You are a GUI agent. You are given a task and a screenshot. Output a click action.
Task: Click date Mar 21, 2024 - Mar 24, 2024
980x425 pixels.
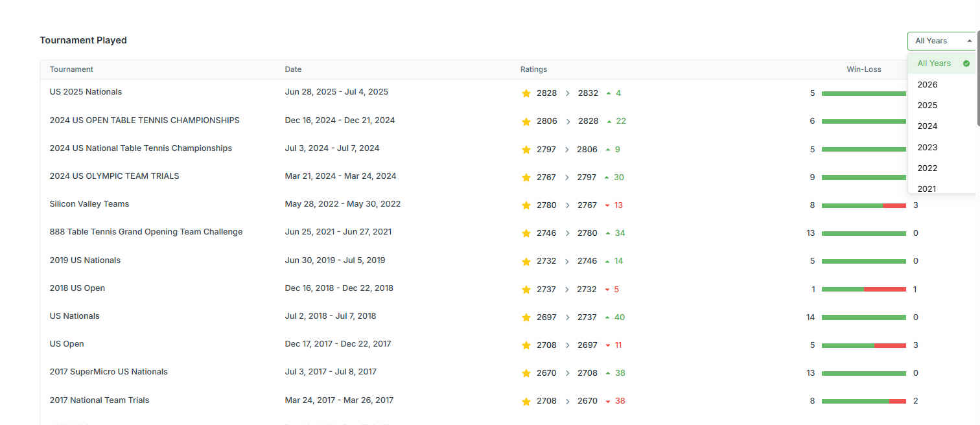point(340,176)
